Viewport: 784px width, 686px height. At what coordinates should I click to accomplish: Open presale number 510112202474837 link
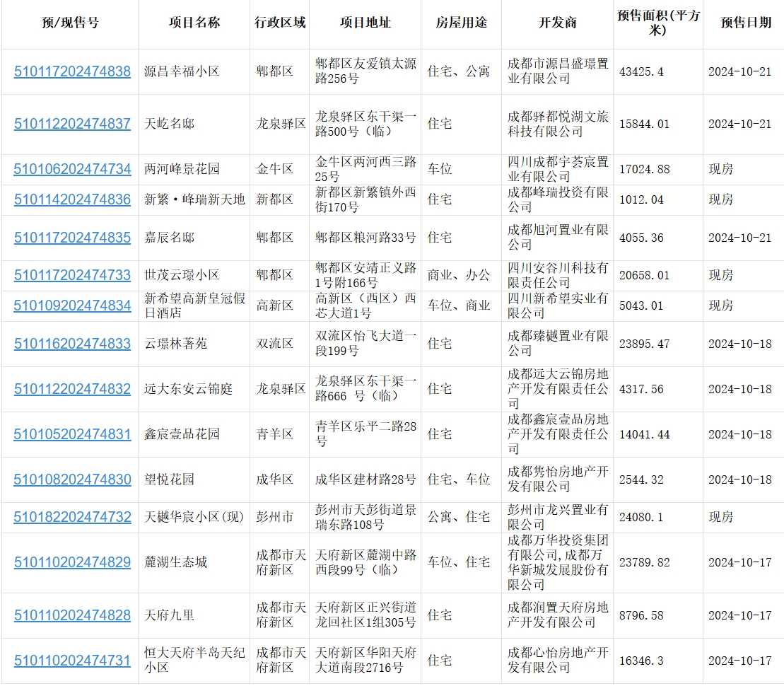pyautogui.click(x=72, y=124)
